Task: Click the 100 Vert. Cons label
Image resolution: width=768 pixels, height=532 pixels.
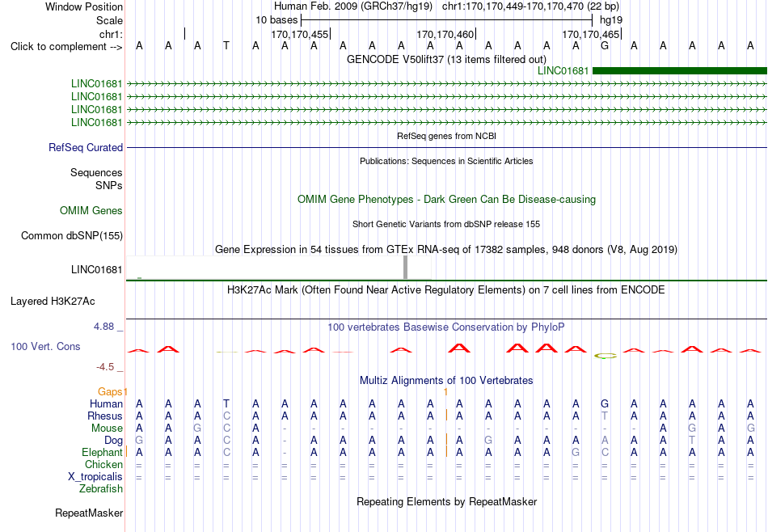Action: [x=45, y=346]
